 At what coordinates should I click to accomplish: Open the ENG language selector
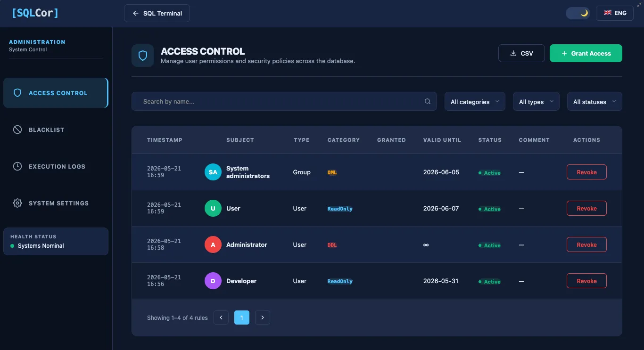click(x=615, y=13)
